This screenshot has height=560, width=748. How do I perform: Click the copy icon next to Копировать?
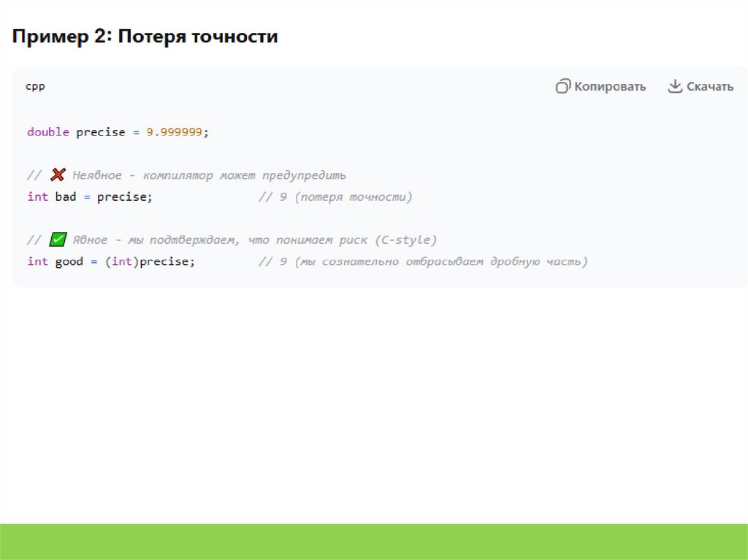pos(563,86)
